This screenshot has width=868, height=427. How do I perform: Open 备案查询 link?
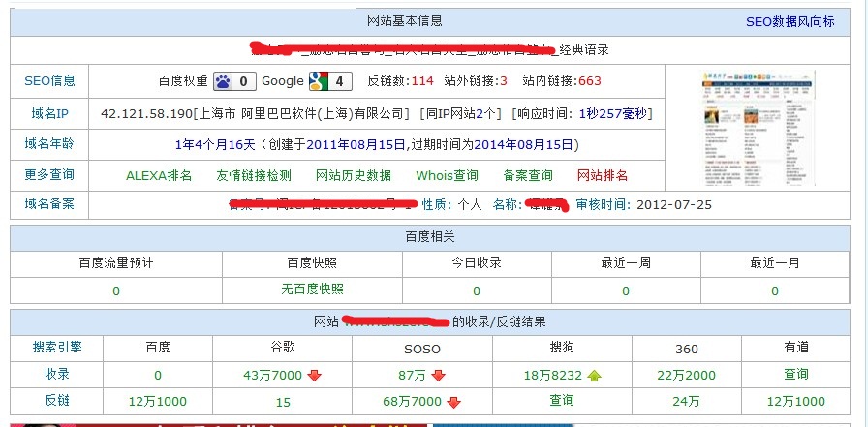click(x=528, y=176)
